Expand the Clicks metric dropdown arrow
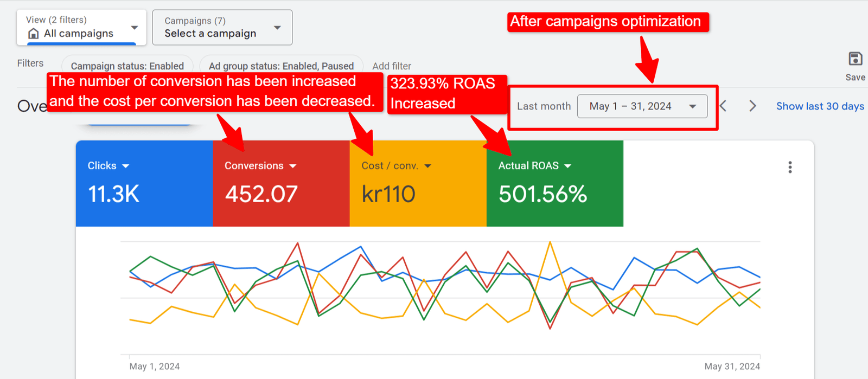This screenshot has height=379, width=868. (126, 166)
